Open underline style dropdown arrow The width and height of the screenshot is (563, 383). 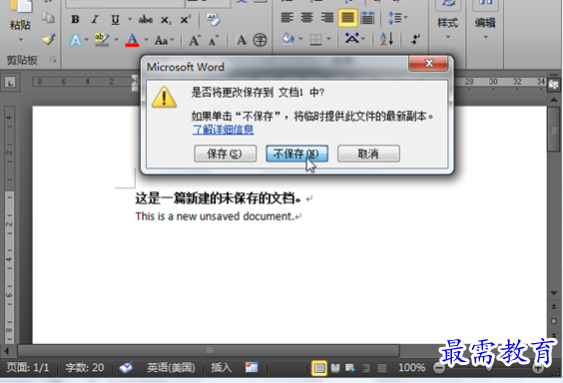pos(130,19)
